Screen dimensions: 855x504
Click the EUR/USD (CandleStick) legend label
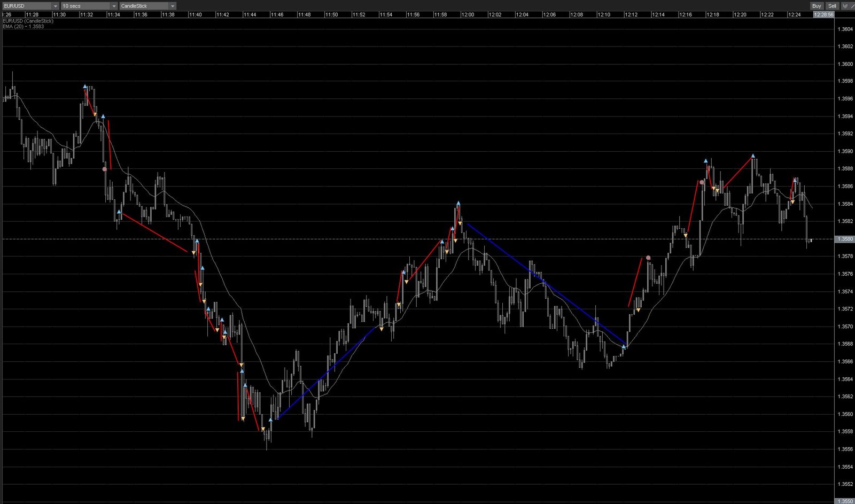[x=28, y=21]
